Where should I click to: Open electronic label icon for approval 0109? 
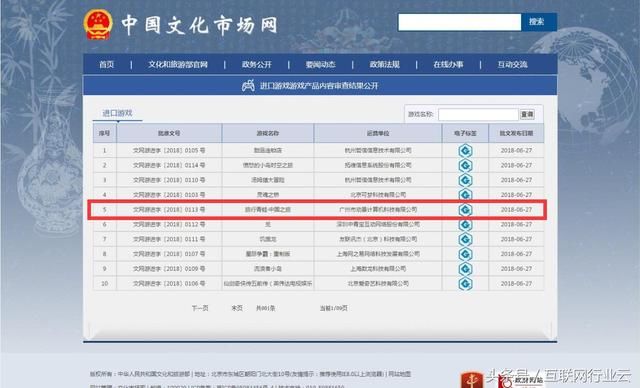click(x=465, y=268)
